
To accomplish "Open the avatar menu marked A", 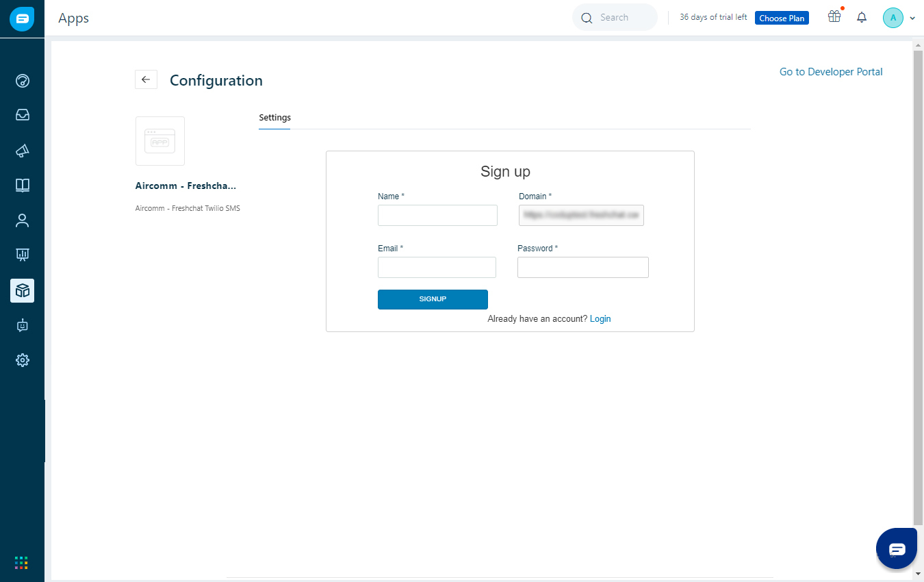I will [x=893, y=17].
